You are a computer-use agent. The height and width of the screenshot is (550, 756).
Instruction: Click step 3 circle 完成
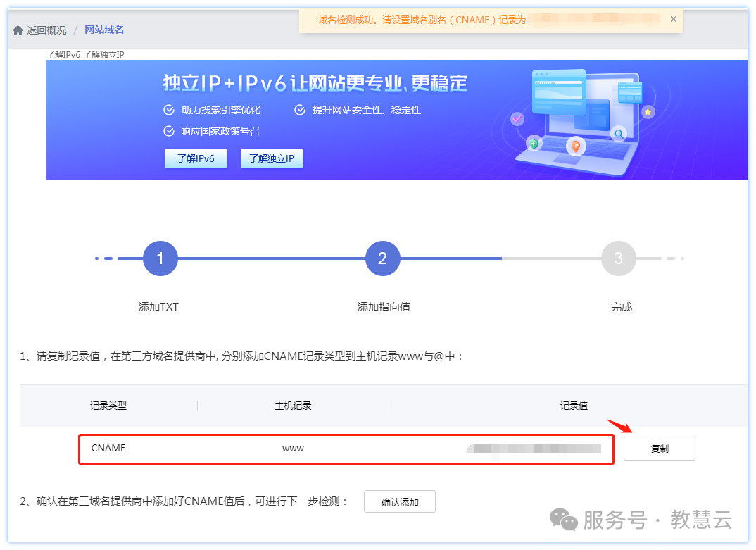618,258
